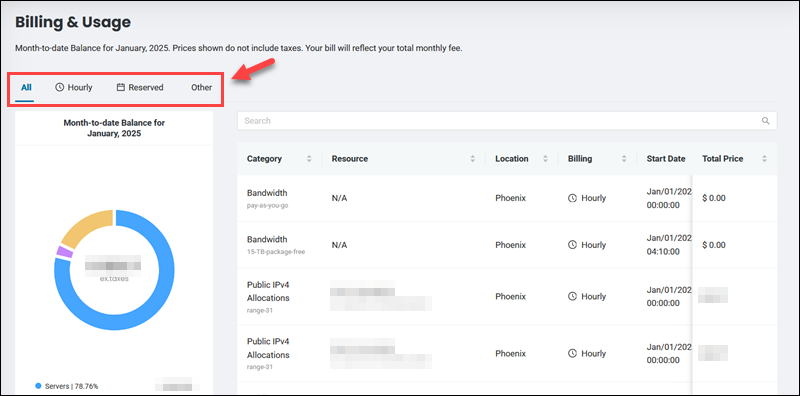Screen dimensions: 800x396
Task: Click Phoenix location in pay-as-you-go row
Action: tap(510, 198)
